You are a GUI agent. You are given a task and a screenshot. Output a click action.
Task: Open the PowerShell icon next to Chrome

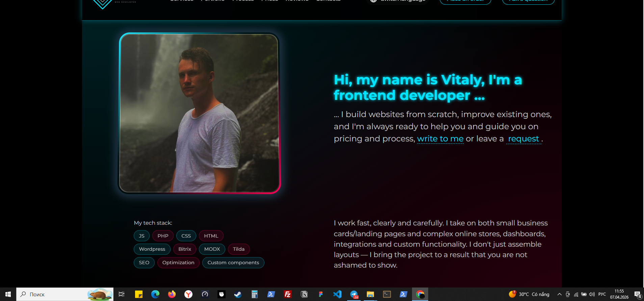404,294
